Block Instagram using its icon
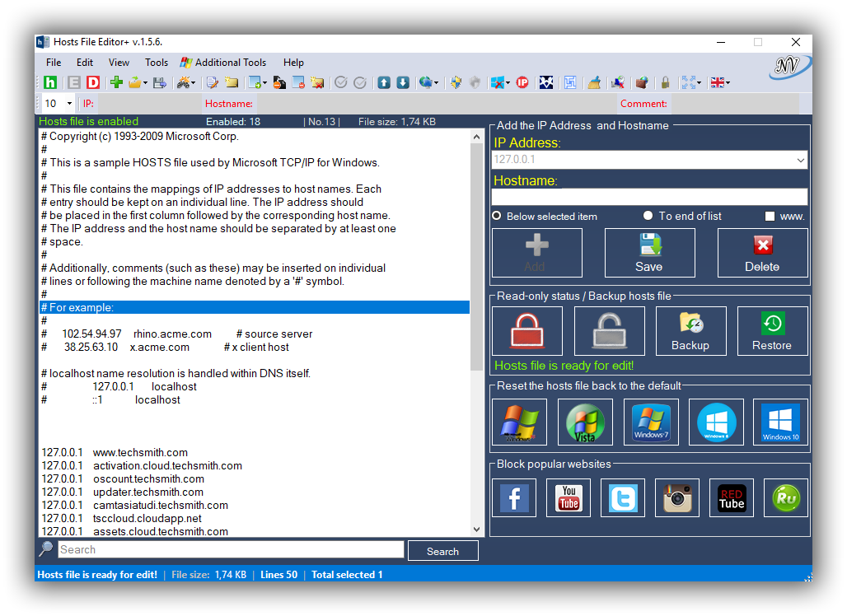 click(676, 497)
